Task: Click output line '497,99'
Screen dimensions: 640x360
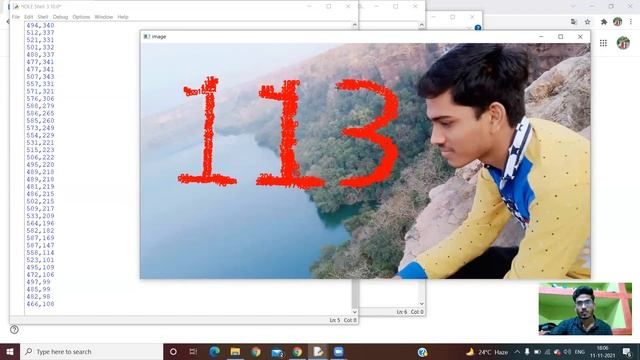Action: (38, 282)
